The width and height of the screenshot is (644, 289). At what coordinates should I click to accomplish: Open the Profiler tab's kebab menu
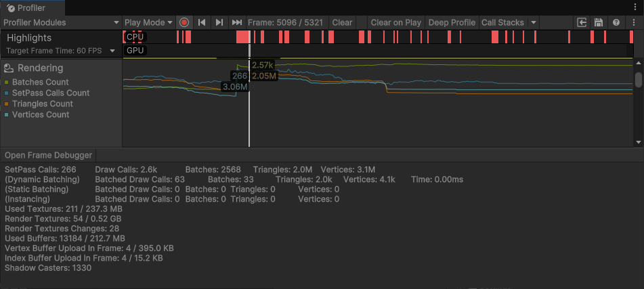click(634, 7)
